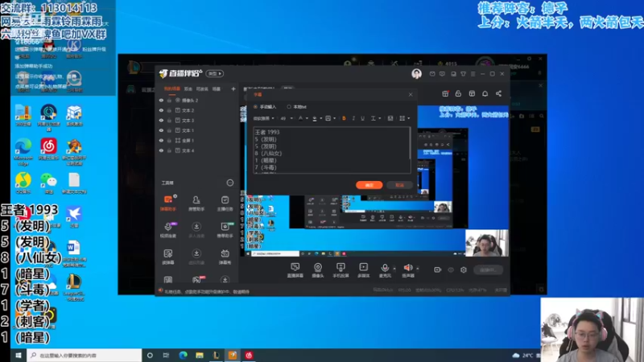This screenshot has width=644, height=362.
Task: Expand the text background box dropdown
Action: point(334,118)
